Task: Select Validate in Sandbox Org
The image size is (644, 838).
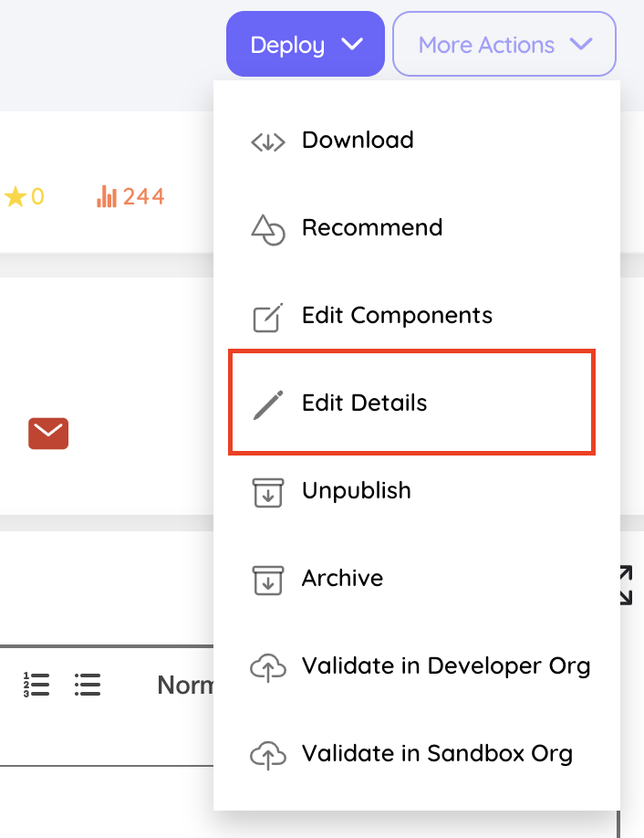Action: [x=417, y=753]
